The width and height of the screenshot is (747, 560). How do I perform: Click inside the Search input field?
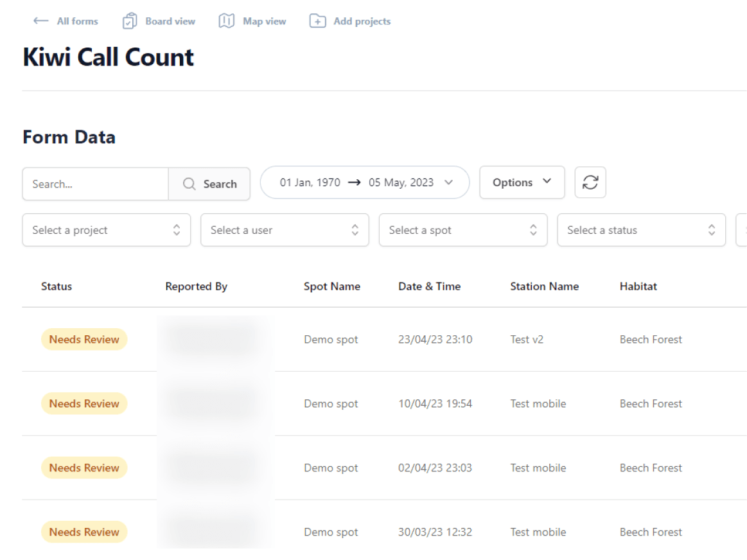click(x=95, y=184)
